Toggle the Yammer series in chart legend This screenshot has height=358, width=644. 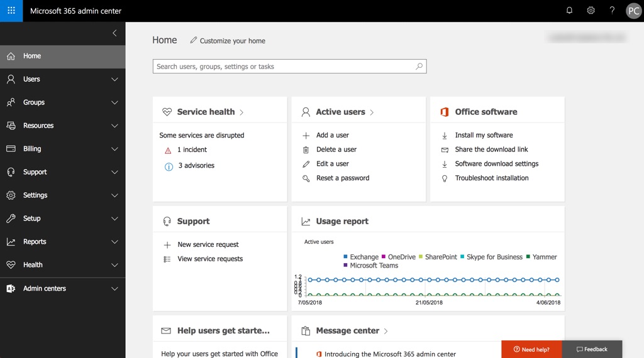coord(544,257)
